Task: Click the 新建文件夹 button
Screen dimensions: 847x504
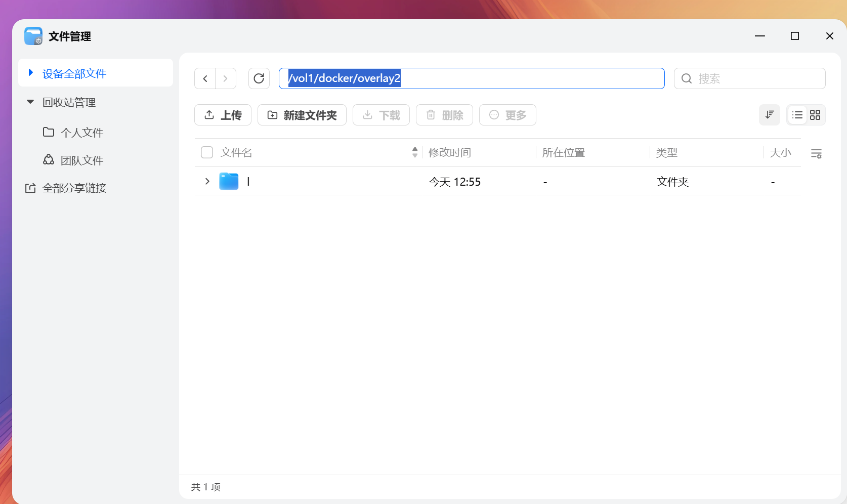Action: pos(302,115)
